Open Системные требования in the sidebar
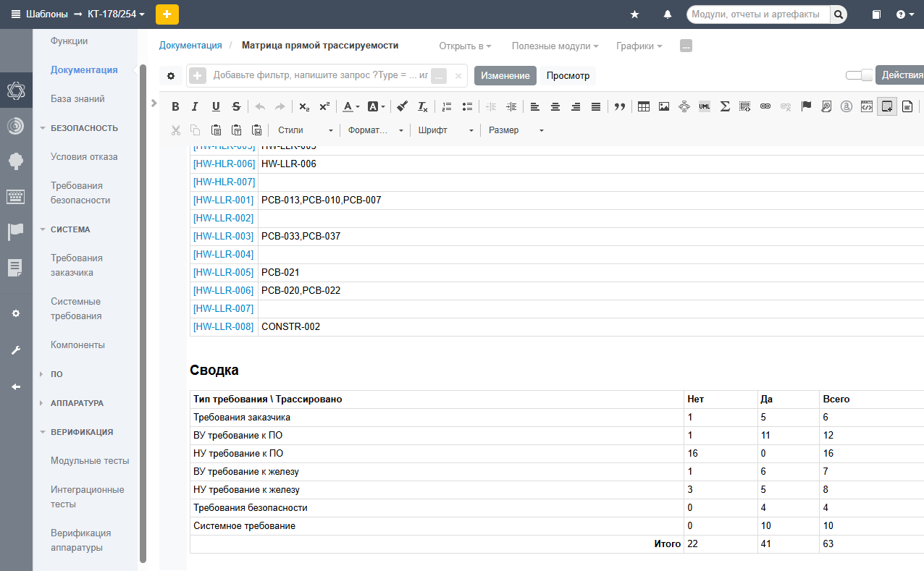The image size is (924, 571). [x=76, y=309]
